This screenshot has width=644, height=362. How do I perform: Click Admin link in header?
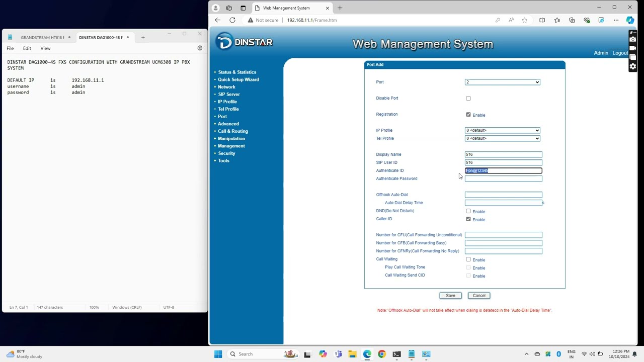coord(601,53)
